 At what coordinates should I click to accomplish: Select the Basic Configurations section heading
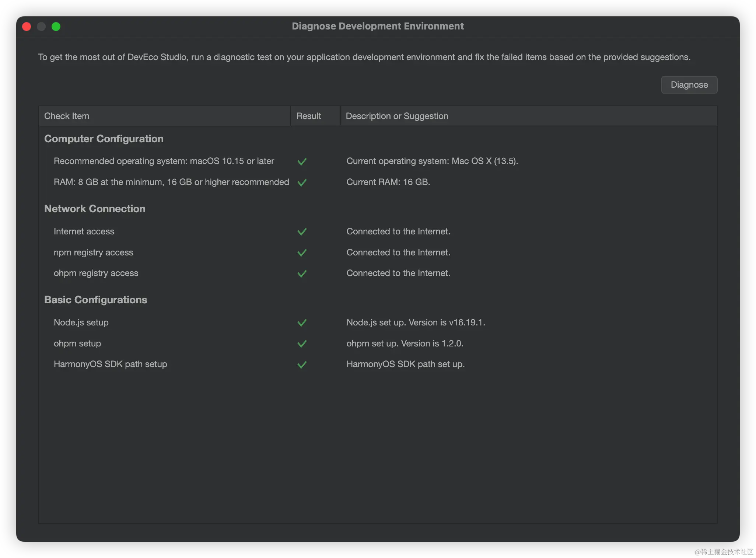click(x=95, y=300)
